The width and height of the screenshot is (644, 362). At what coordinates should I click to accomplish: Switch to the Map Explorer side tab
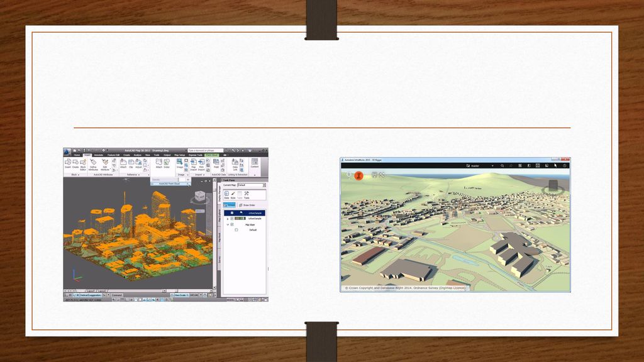click(x=219, y=215)
